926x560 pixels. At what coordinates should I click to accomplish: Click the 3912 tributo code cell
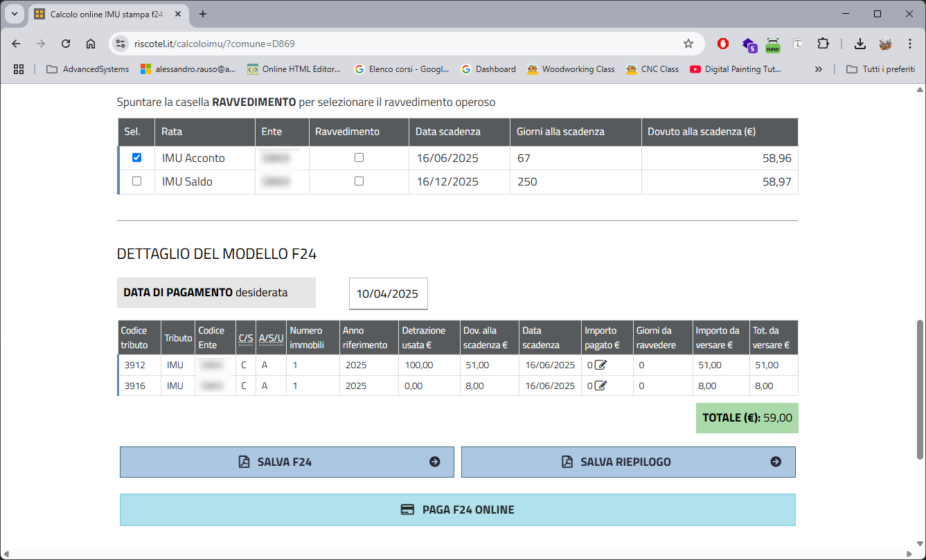[140, 365]
